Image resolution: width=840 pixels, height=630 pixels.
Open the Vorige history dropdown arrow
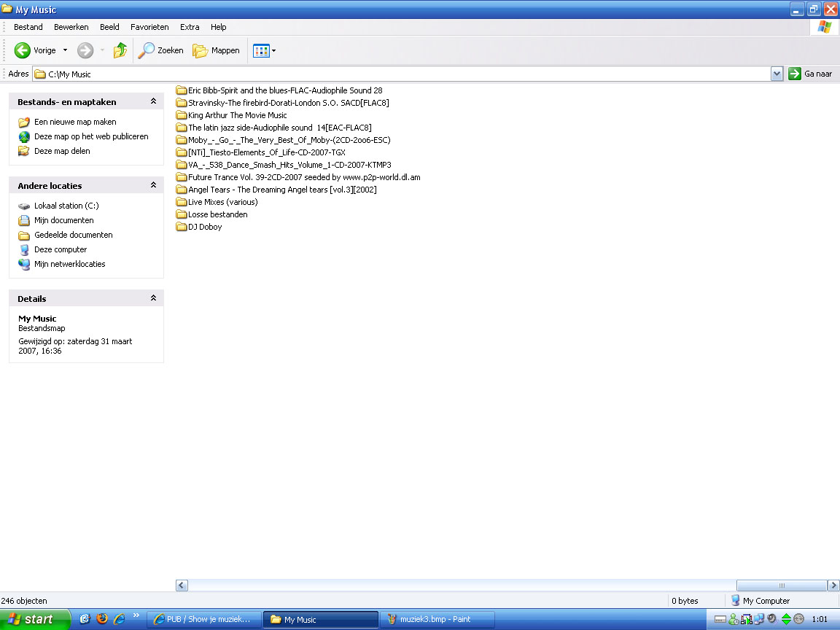click(x=66, y=50)
